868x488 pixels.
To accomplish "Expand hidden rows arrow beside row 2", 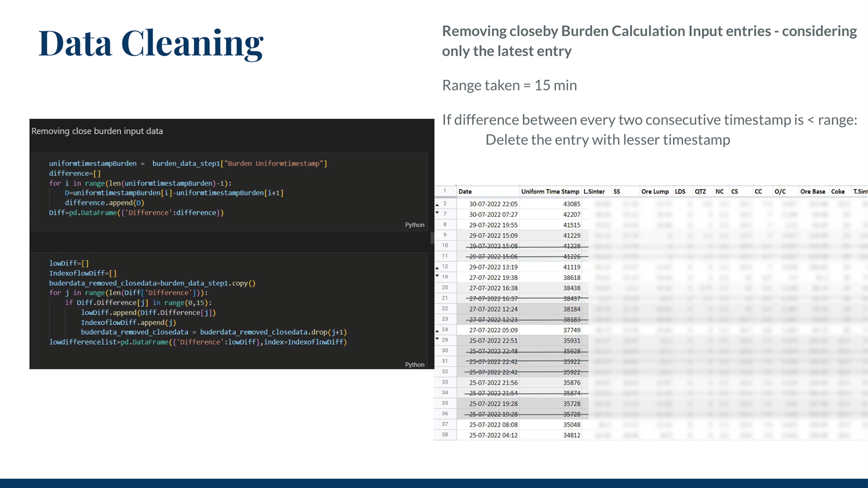I will coord(437,205).
